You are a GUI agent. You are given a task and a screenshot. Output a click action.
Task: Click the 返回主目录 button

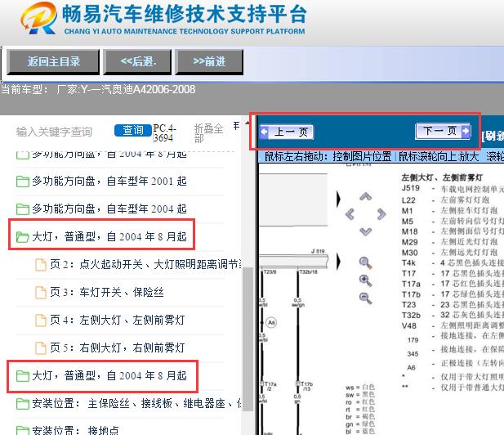pos(53,62)
